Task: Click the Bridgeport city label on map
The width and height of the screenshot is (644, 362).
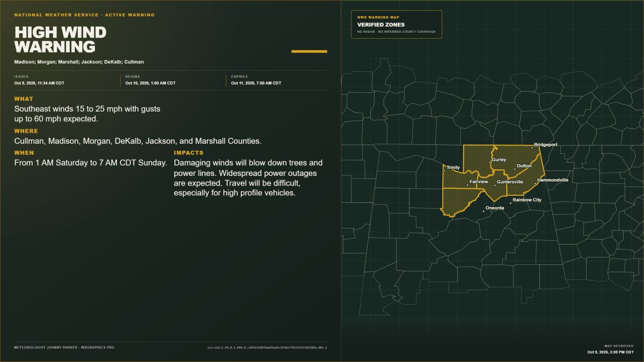Action: (x=545, y=145)
